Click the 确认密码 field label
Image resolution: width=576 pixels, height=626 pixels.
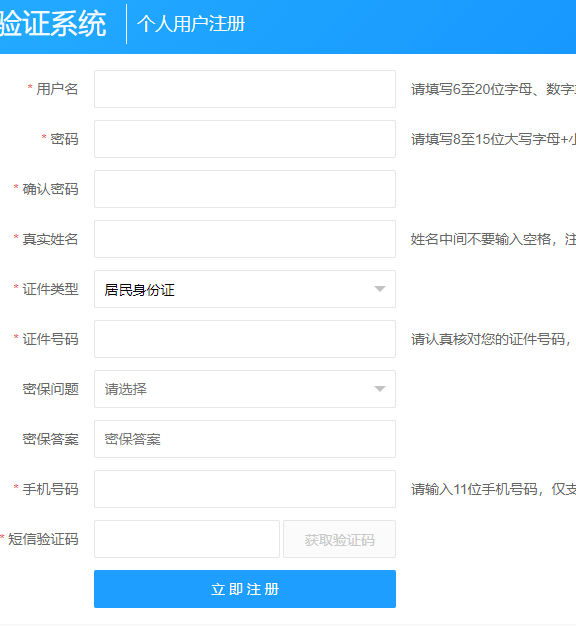click(50, 189)
